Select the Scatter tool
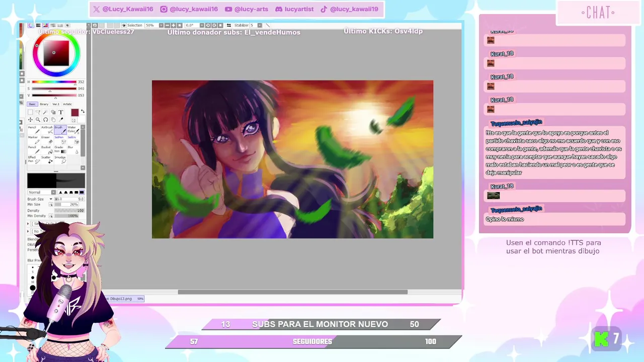The height and width of the screenshot is (362, 644). coord(47,160)
